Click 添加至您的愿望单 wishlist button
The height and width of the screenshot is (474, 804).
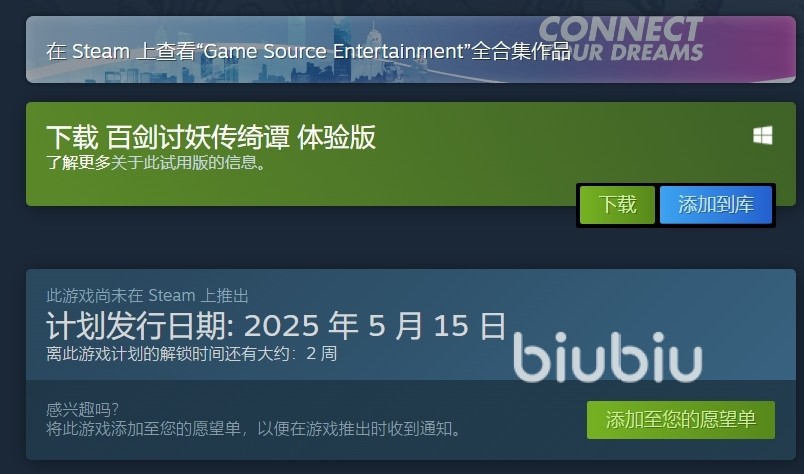point(681,420)
